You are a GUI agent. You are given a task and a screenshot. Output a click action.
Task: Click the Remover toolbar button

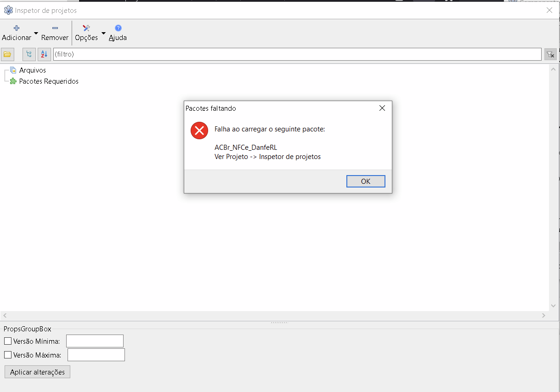point(55,33)
